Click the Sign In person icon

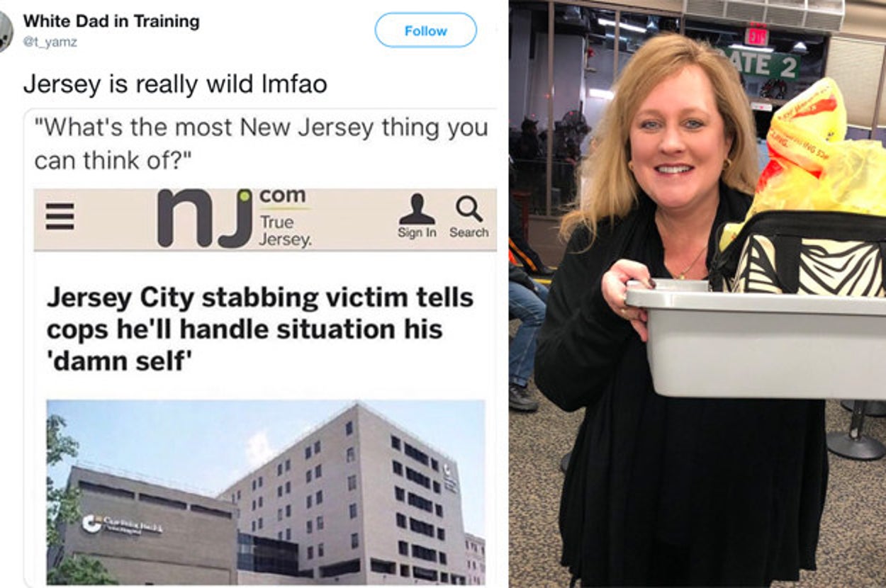417,209
